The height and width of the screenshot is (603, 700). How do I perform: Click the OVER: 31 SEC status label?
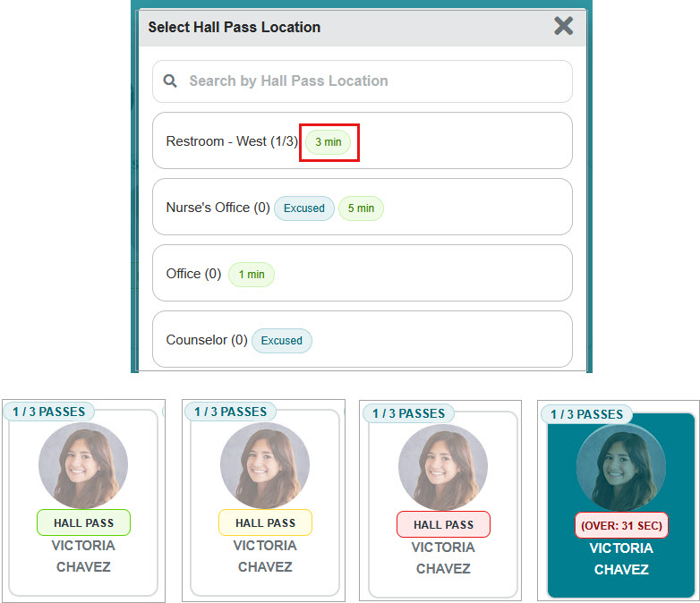click(622, 525)
